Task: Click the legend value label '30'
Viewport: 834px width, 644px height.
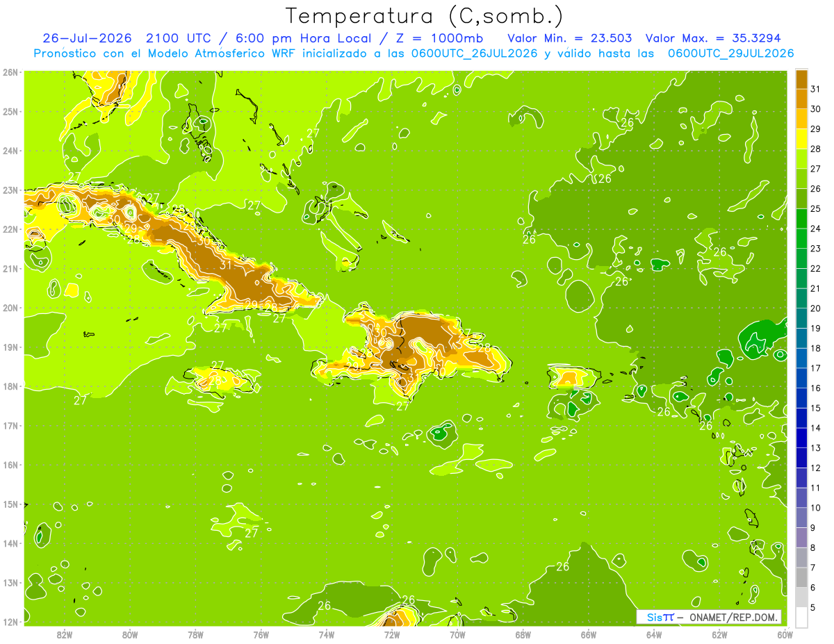Action: pyautogui.click(x=816, y=109)
